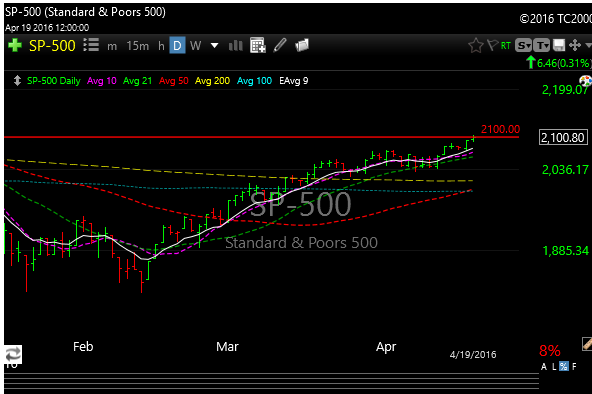Click the Feb time axis label
This screenshot has width=592, height=394.
[x=83, y=346]
